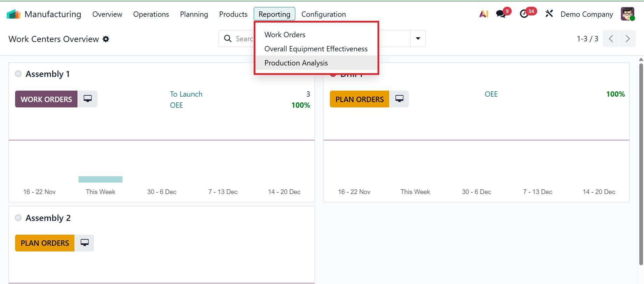Open Assembly 1 tablet view monitor icon
Screen dimensions: 644x284
coord(88,99)
